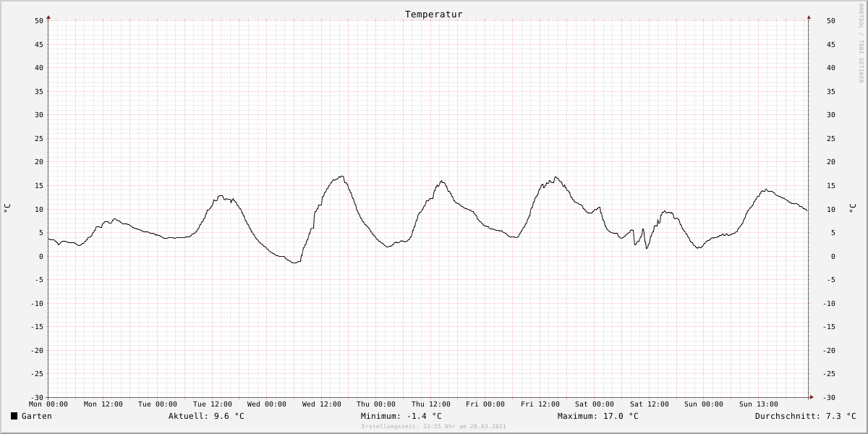Click the °C unit label on the right axis

852,208
